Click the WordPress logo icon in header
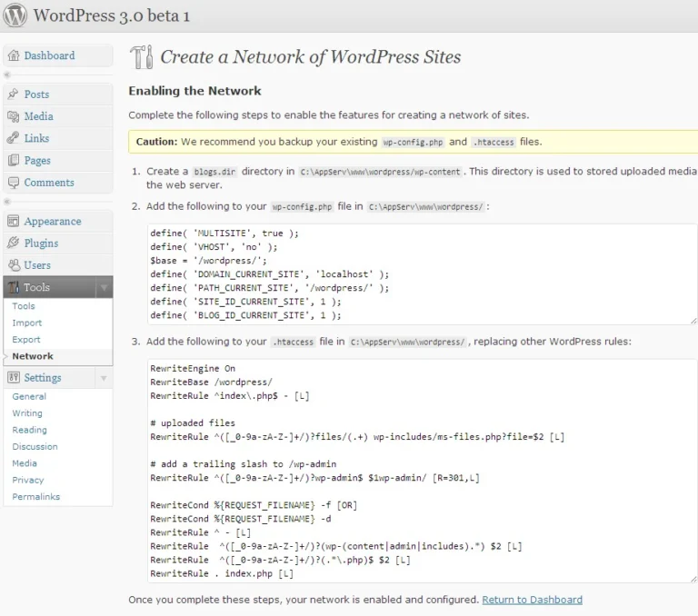This screenshot has width=698, height=616. tap(15, 15)
